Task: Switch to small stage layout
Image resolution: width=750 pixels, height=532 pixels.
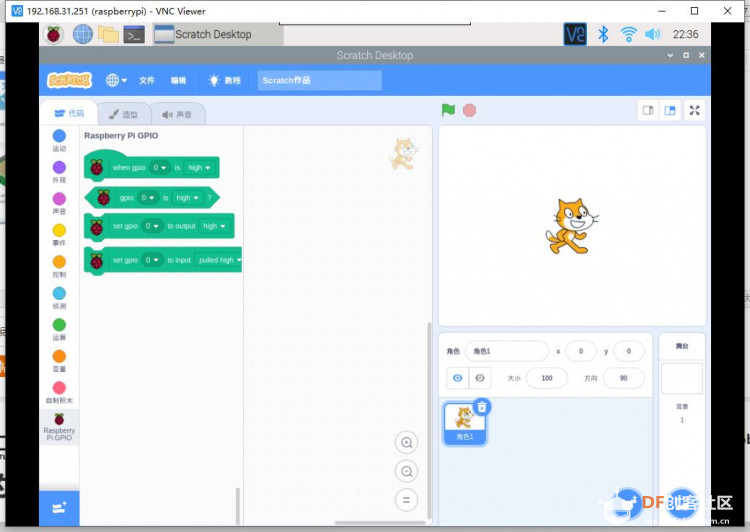Action: (648, 111)
